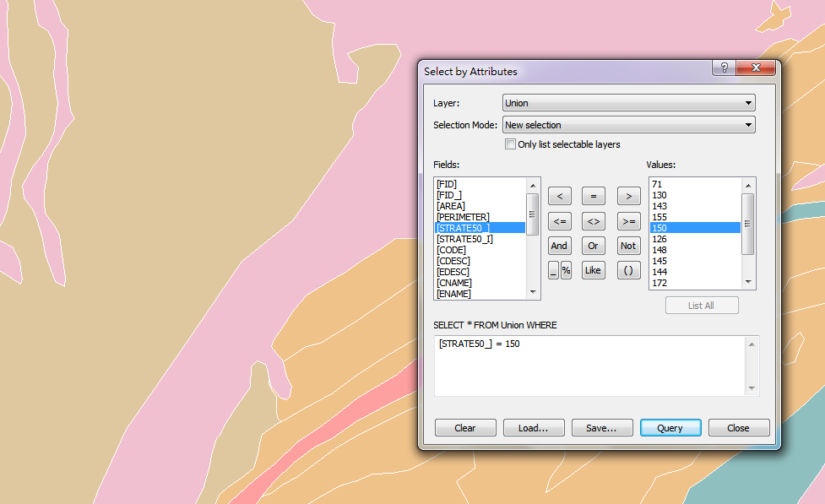This screenshot has width=825, height=504.
Task: Select the [EDESC] field
Action: (x=480, y=272)
